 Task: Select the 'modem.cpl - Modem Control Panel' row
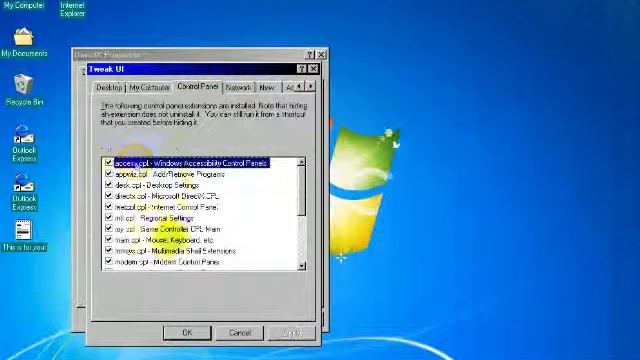[x=167, y=262]
